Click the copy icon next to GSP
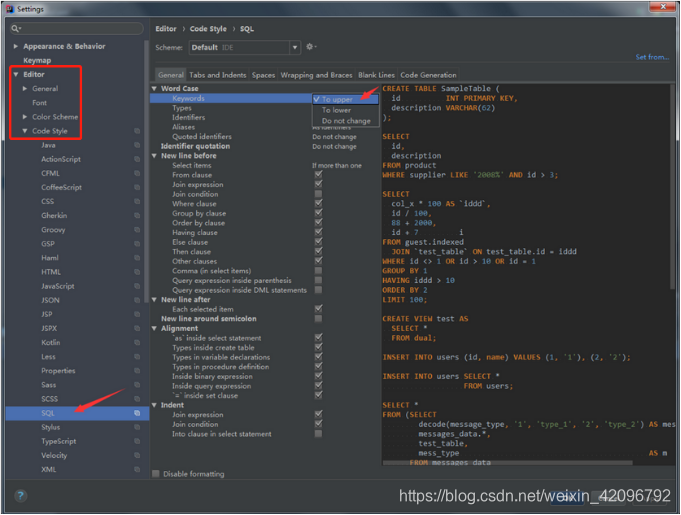Image resolution: width=681 pixels, height=515 pixels. pos(137,244)
